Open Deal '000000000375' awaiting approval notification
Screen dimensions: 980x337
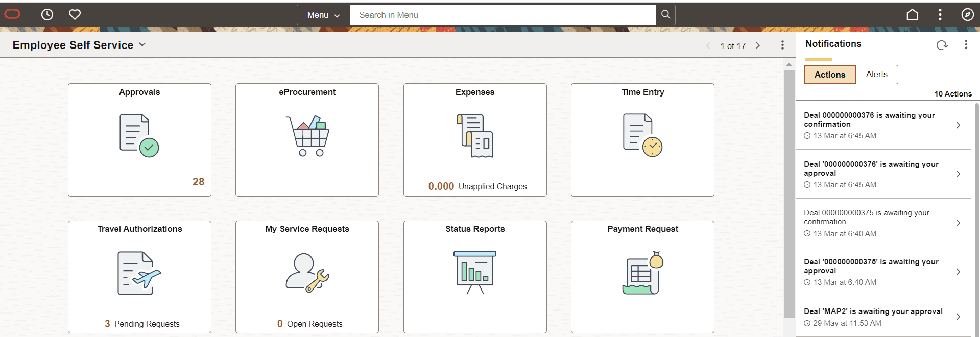click(x=883, y=272)
